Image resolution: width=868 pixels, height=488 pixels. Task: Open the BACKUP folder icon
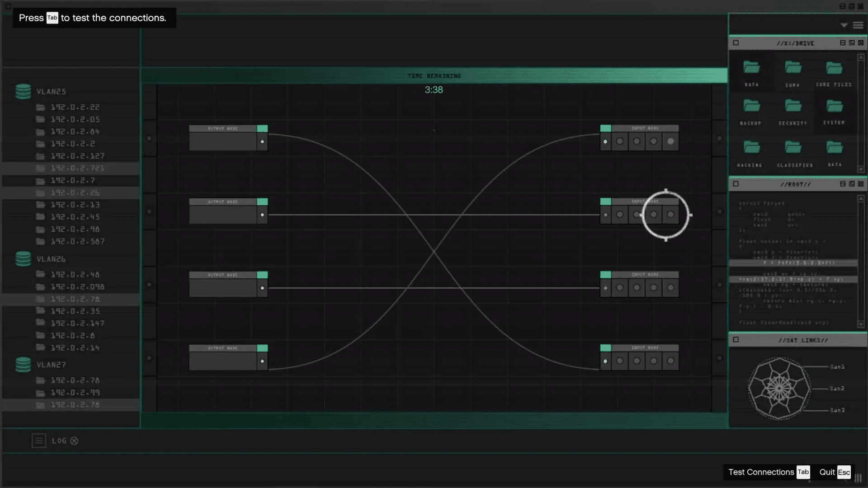click(751, 106)
